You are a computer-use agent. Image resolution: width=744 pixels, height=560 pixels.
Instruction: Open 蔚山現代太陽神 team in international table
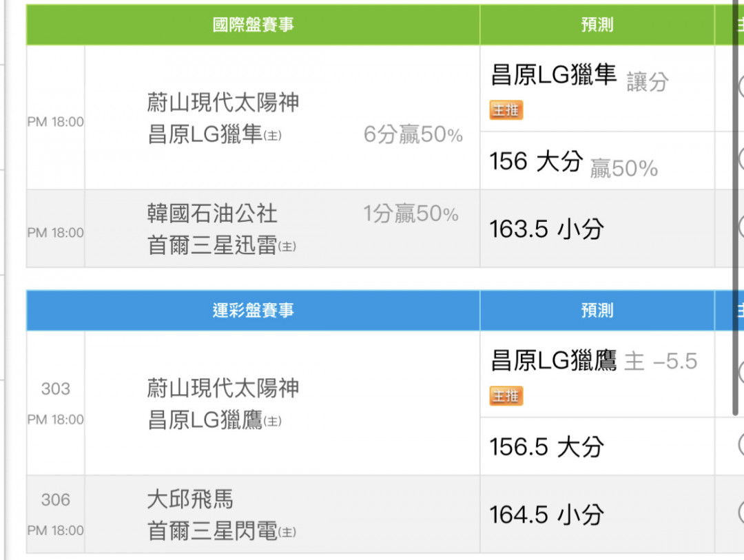pos(223,103)
